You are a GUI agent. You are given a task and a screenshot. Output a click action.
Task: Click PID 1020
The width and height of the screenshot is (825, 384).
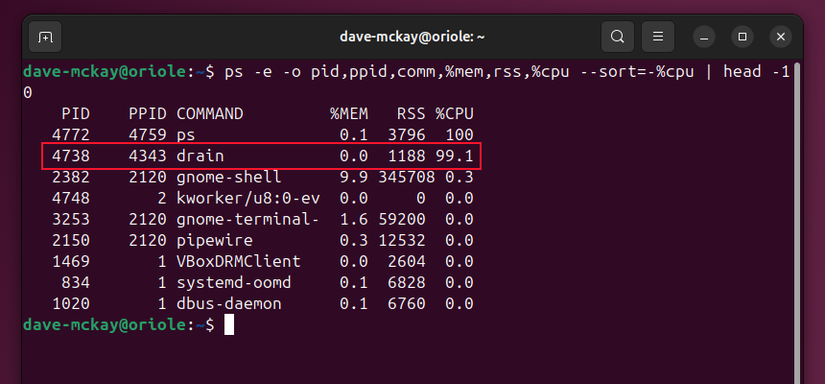71,304
